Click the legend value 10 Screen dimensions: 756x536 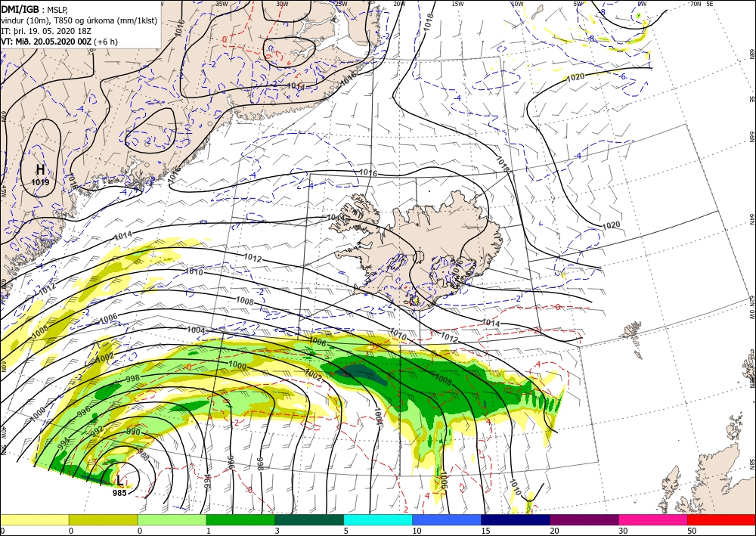416,531
